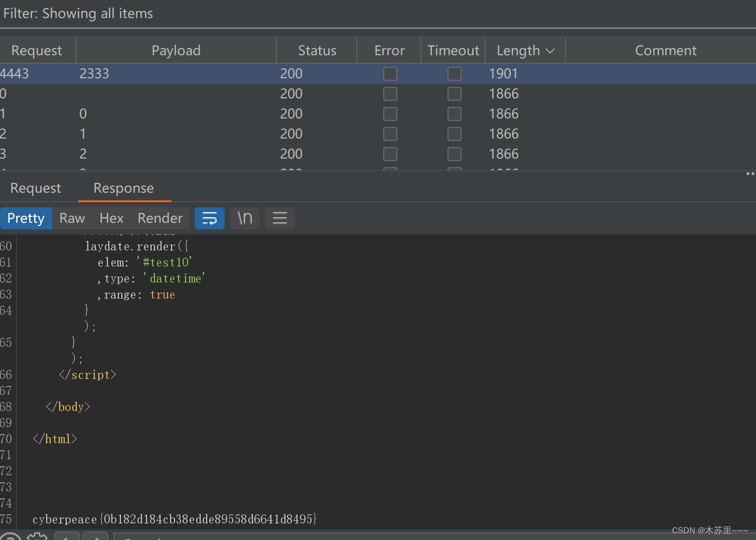Viewport: 756px width, 540px height.
Task: Click length 1866 in request 3 row
Action: 504,154
